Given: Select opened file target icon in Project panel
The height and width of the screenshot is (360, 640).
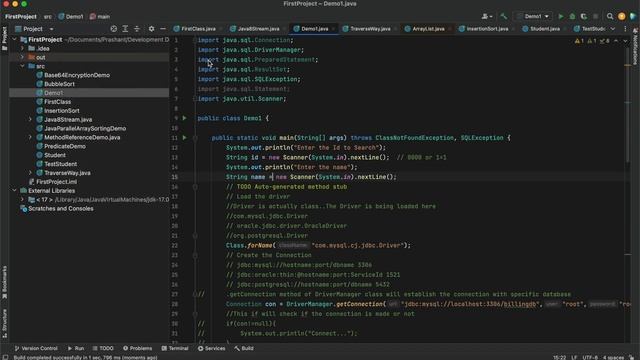Looking at the screenshot, I should tap(113, 29).
